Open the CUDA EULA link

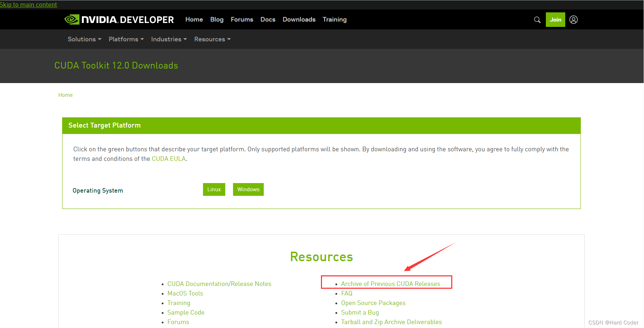[x=168, y=159]
